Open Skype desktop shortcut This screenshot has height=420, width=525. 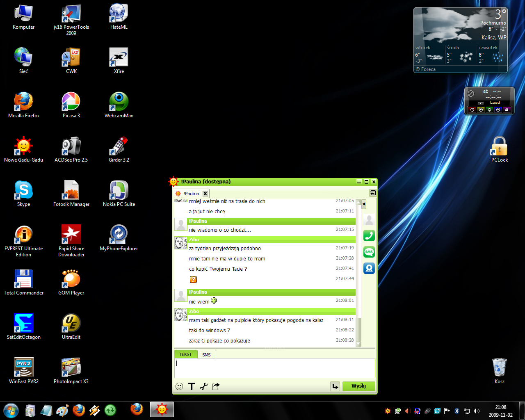pyautogui.click(x=24, y=194)
